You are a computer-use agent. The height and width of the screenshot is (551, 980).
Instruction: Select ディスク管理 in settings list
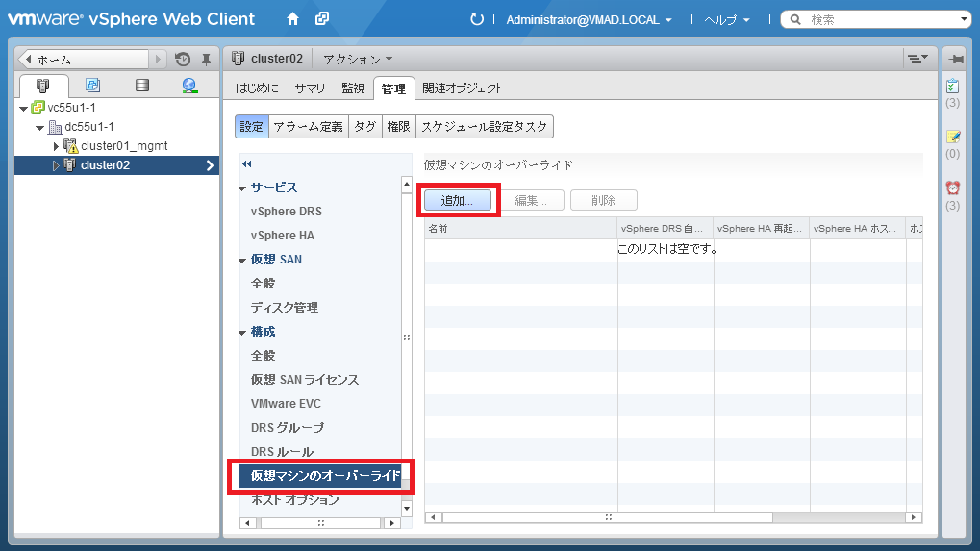click(285, 308)
